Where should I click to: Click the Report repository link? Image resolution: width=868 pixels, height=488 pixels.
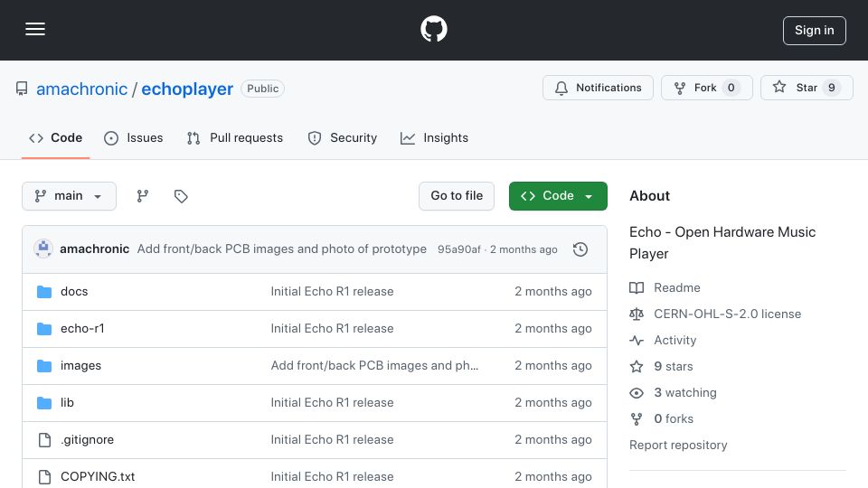pos(678,445)
